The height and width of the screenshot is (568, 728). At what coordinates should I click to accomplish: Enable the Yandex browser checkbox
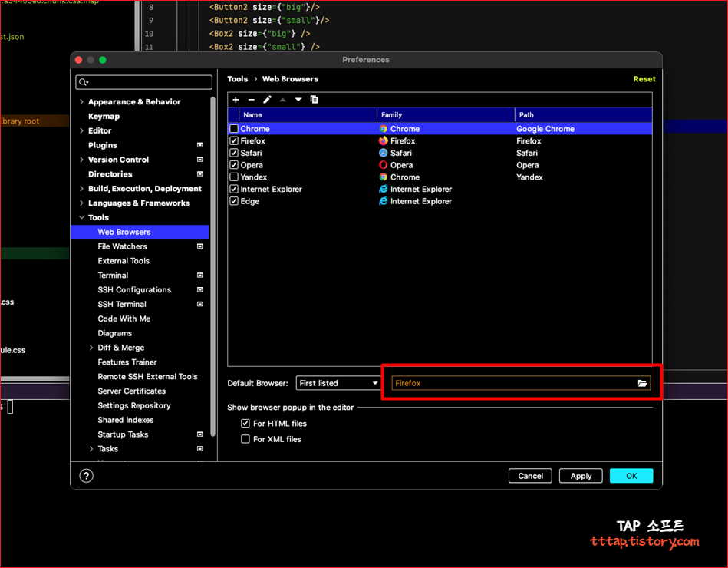click(234, 177)
